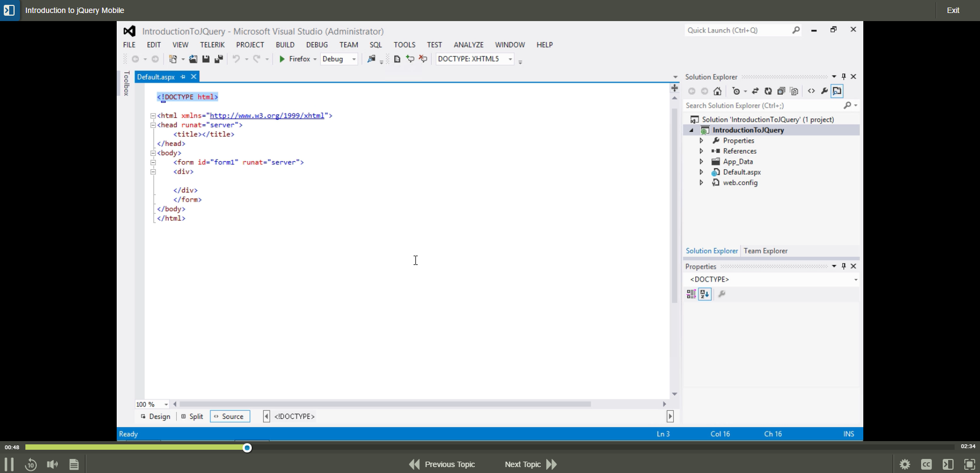Click Open File icon in toolbar
Image resolution: width=980 pixels, height=473 pixels.
tap(193, 59)
